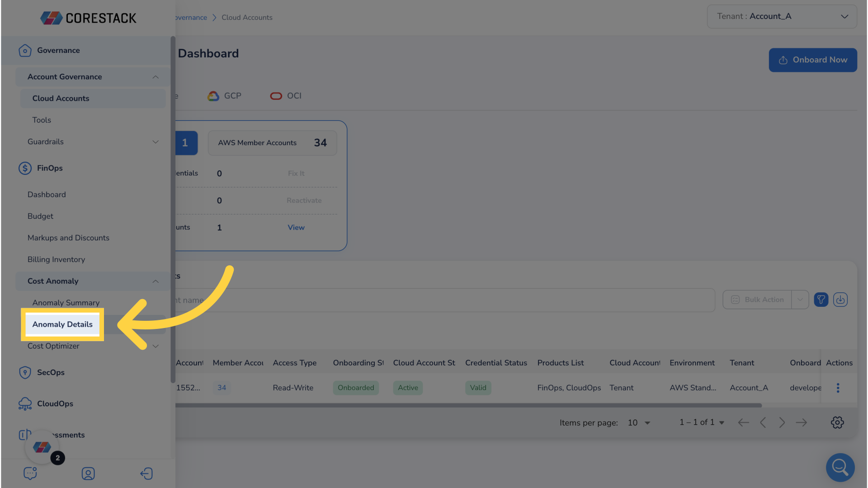This screenshot has height=488, width=868.
Task: Click the member account count 34
Action: pyautogui.click(x=222, y=388)
